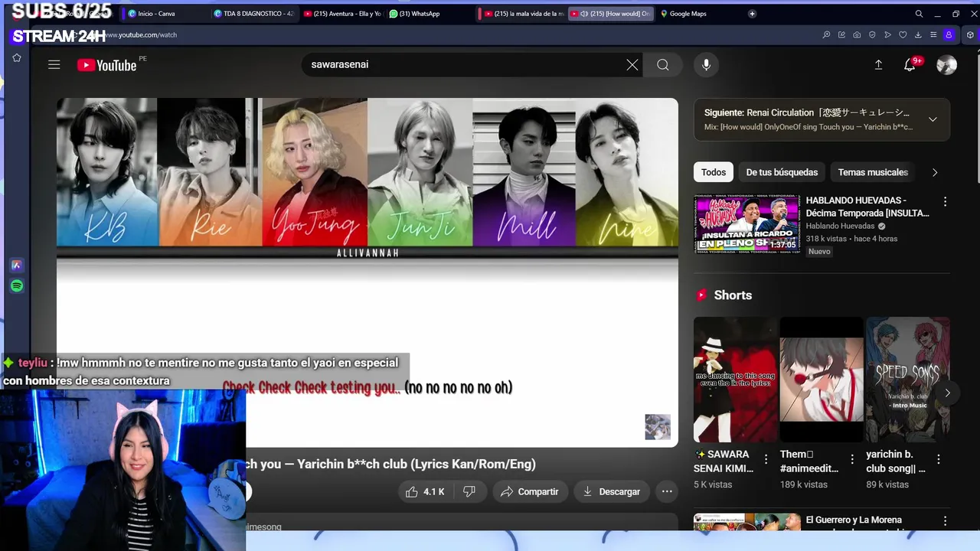
Task: Open the Speed Songs yarichin short thumbnail
Action: click(x=907, y=379)
